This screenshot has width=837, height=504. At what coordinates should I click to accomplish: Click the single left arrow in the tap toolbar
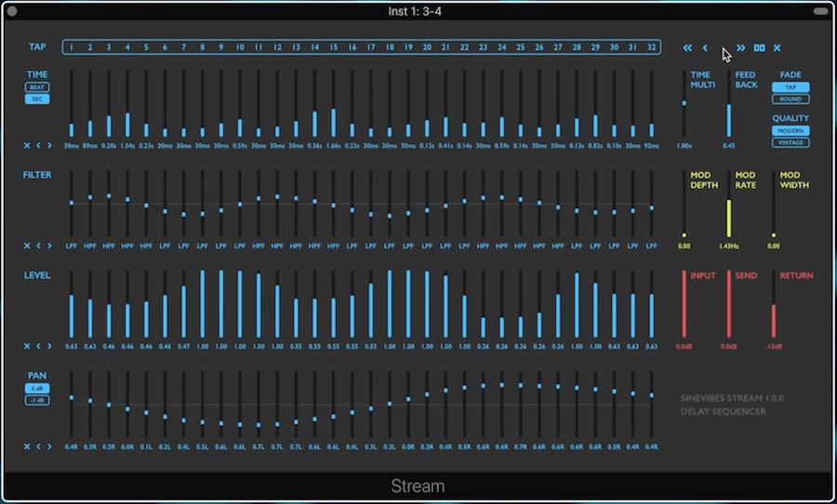pyautogui.click(x=705, y=47)
